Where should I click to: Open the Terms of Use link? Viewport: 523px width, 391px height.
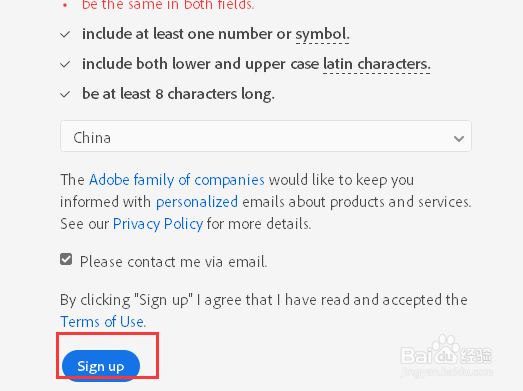pos(103,322)
